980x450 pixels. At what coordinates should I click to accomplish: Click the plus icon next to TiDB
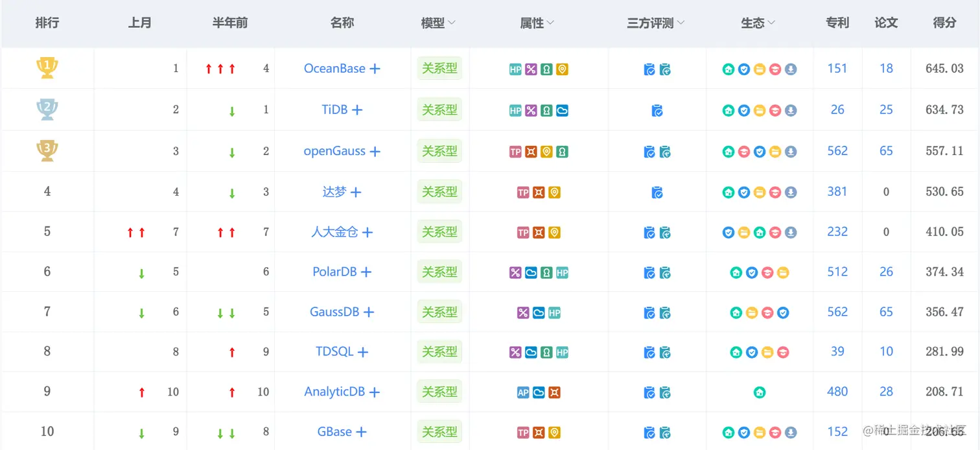(x=357, y=110)
